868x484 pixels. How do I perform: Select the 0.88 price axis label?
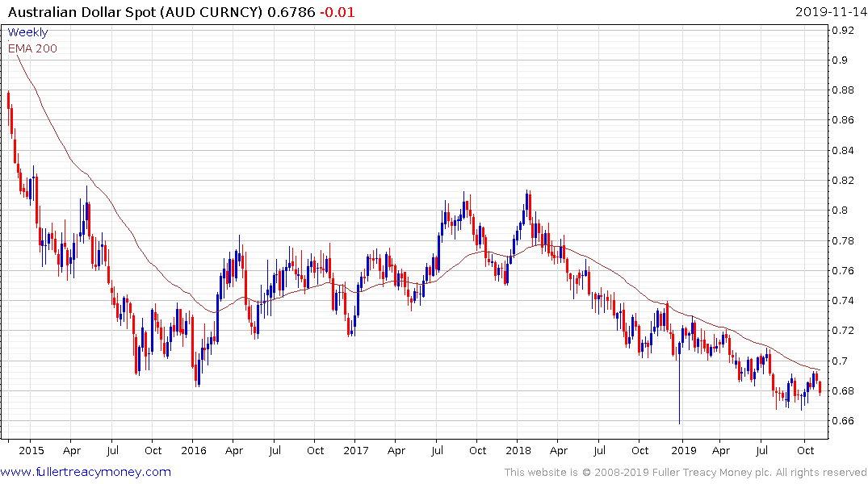pos(843,90)
